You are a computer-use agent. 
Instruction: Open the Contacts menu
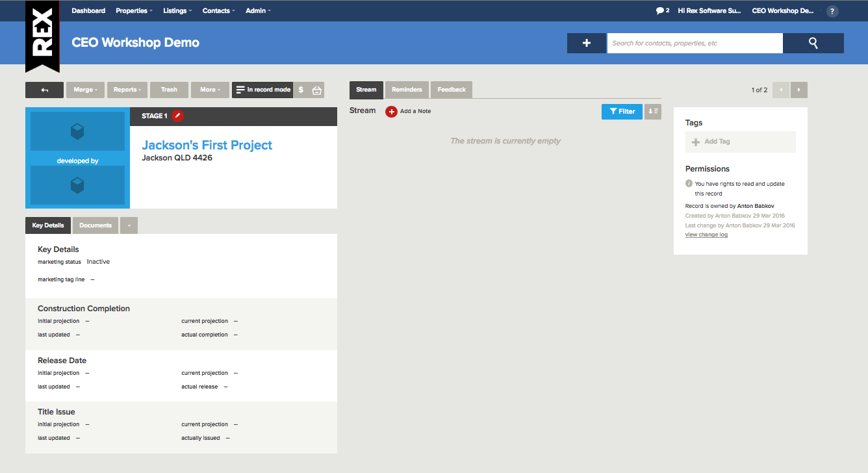tap(218, 11)
